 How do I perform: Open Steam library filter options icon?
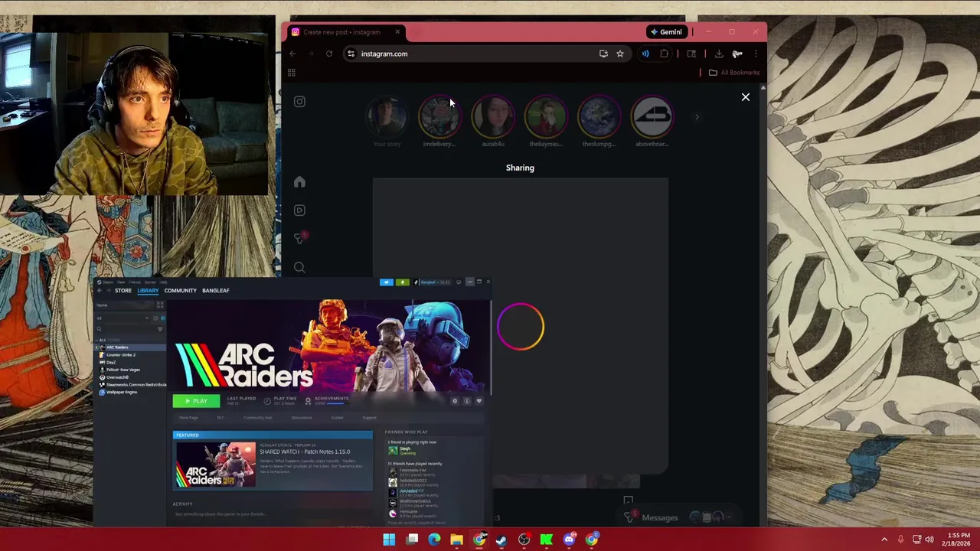[160, 329]
